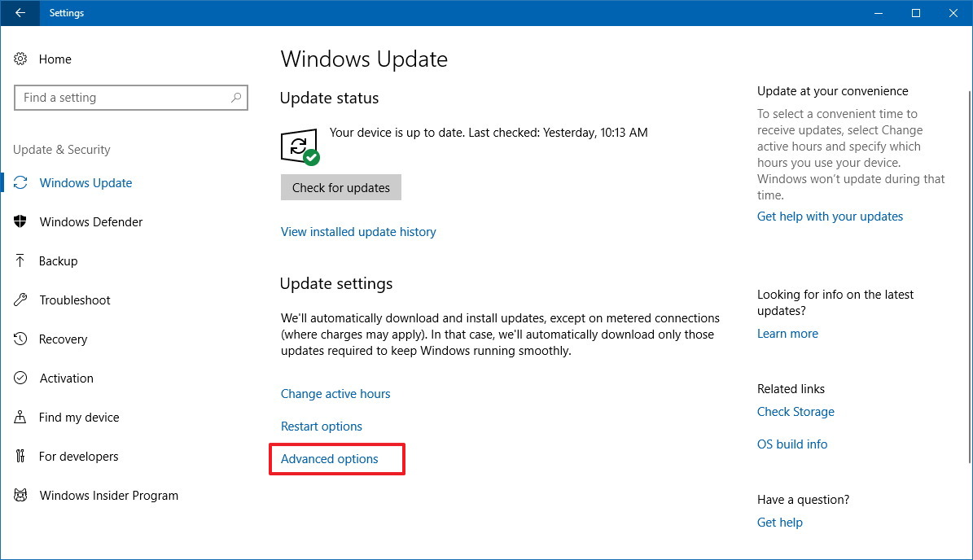Click the search magnifier icon
The width and height of the screenshot is (973, 560).
236,97
